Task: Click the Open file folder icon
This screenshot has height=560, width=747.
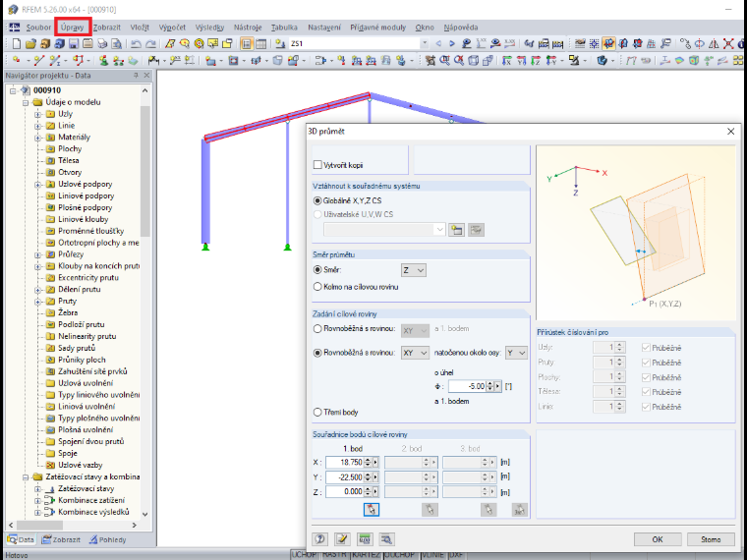Action: [x=31, y=44]
